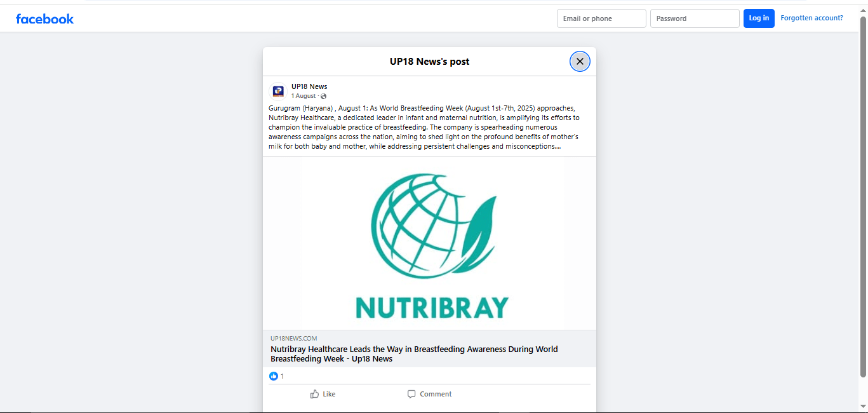Viewport: 868px width, 413px height.
Task: Click the blue thumbs-up reaction icon
Action: pyautogui.click(x=274, y=376)
